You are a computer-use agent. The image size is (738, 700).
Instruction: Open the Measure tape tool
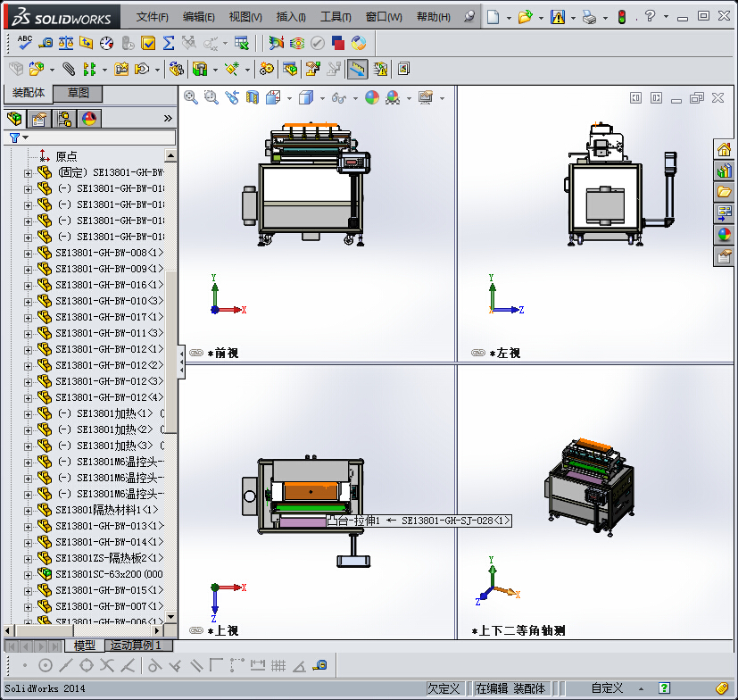(x=46, y=44)
